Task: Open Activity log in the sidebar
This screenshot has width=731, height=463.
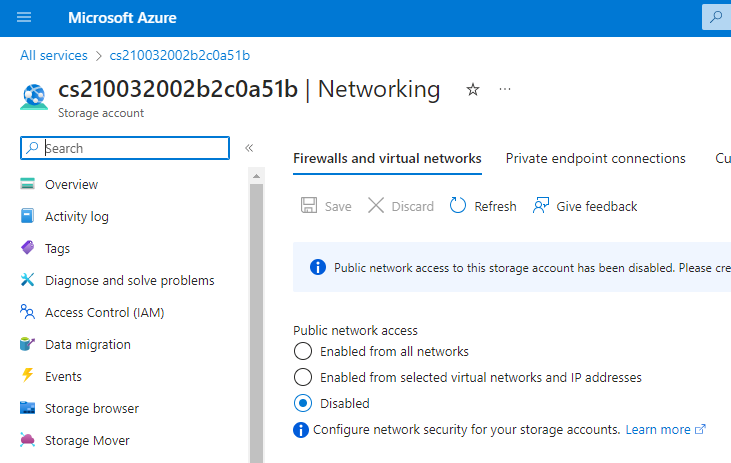Action: pos(77,216)
